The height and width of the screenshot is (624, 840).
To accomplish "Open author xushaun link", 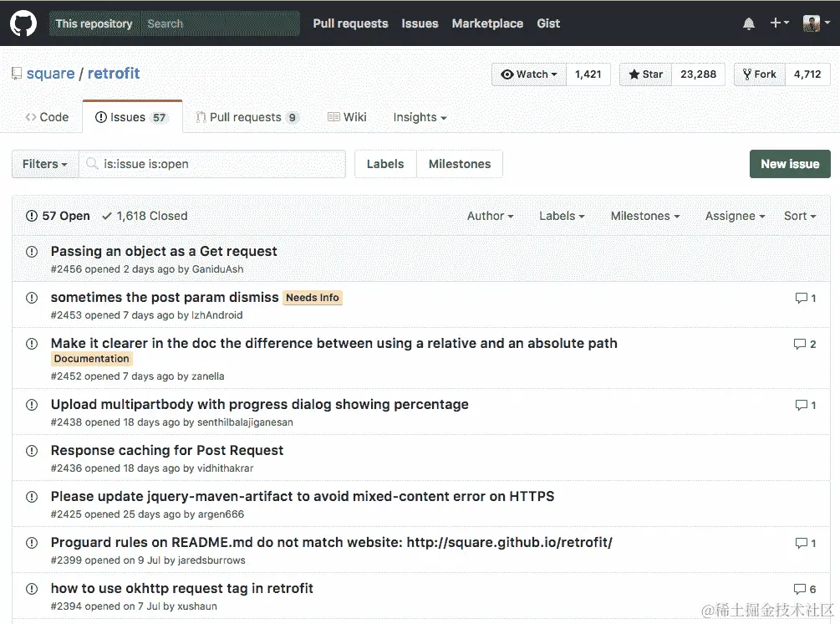I will [x=197, y=606].
